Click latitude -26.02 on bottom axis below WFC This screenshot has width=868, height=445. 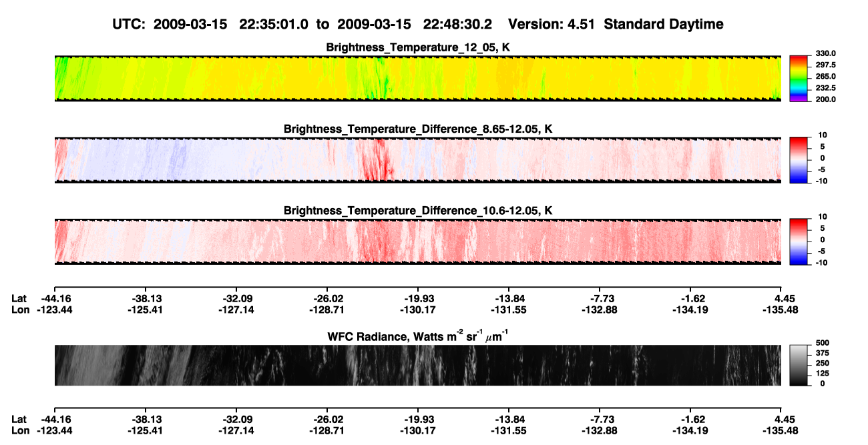(x=327, y=419)
